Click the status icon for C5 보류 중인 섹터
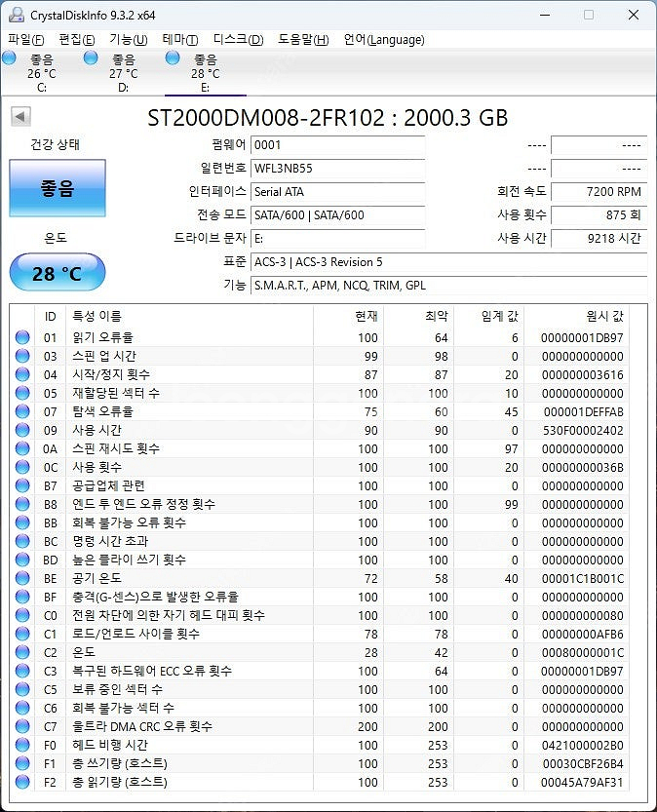The image size is (657, 812). pos(22,689)
